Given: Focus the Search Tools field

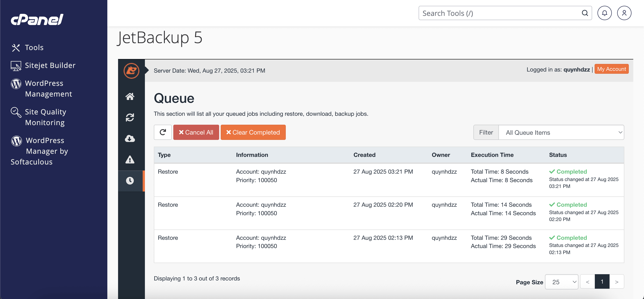Looking at the screenshot, I should pos(500,13).
